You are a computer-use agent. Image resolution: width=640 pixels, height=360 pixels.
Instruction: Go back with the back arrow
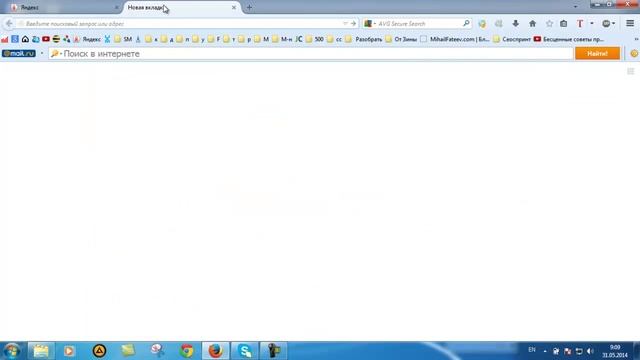click(x=9, y=24)
